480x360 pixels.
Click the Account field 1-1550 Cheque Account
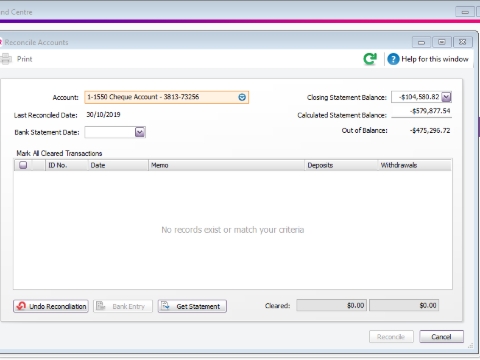166,97
